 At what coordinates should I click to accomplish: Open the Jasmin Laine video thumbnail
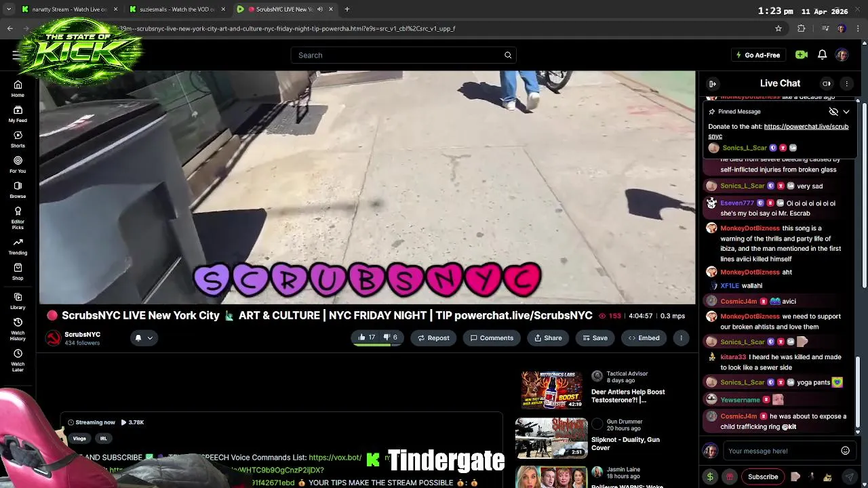pyautogui.click(x=551, y=476)
